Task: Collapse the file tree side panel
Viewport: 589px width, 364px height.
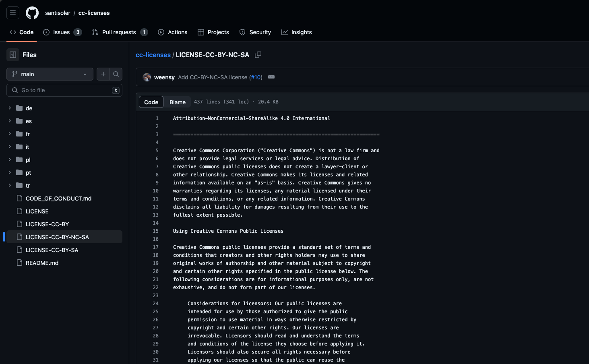Action: click(x=13, y=55)
